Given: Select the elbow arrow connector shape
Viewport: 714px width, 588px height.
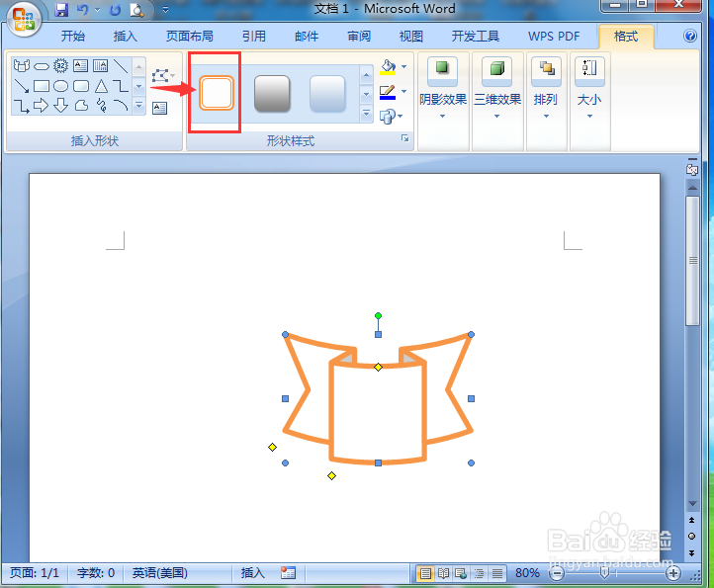Looking at the screenshot, I should [22, 106].
